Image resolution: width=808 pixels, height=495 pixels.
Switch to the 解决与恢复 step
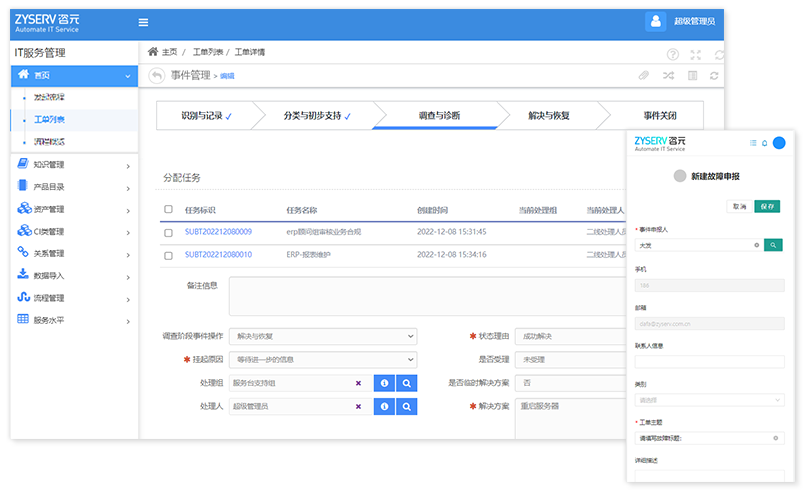pyautogui.click(x=549, y=115)
